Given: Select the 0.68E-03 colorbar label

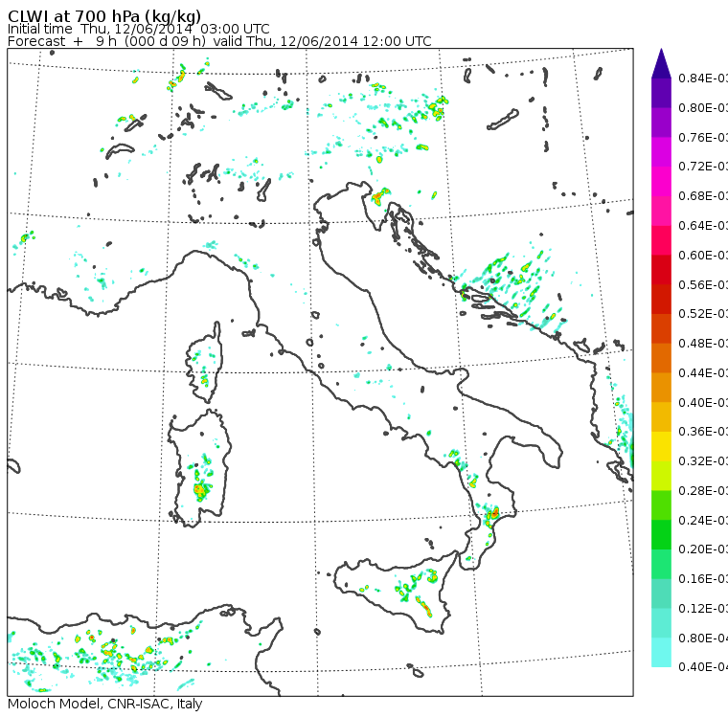Looking at the screenshot, I should click(x=702, y=196).
